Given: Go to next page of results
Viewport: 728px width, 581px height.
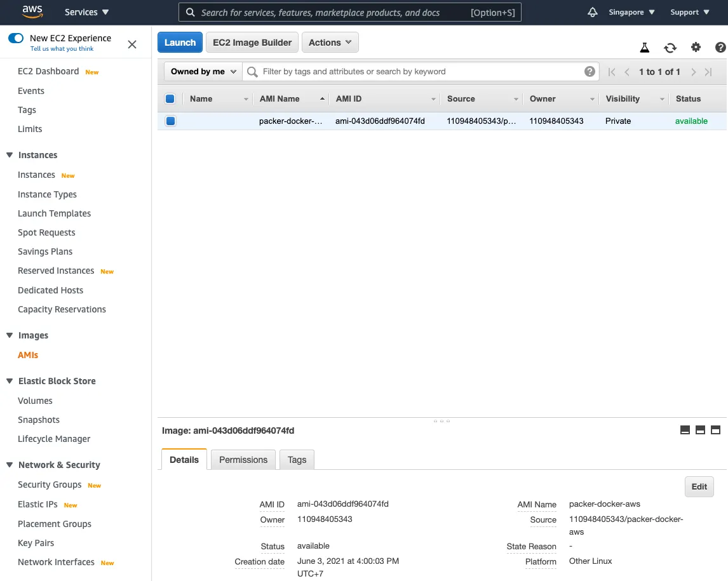Looking at the screenshot, I should pos(694,72).
